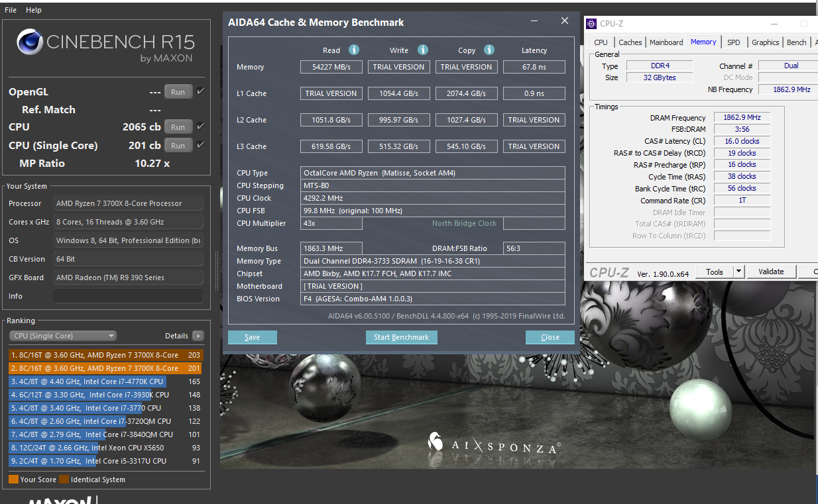Run the OpenGL benchmark

point(178,92)
